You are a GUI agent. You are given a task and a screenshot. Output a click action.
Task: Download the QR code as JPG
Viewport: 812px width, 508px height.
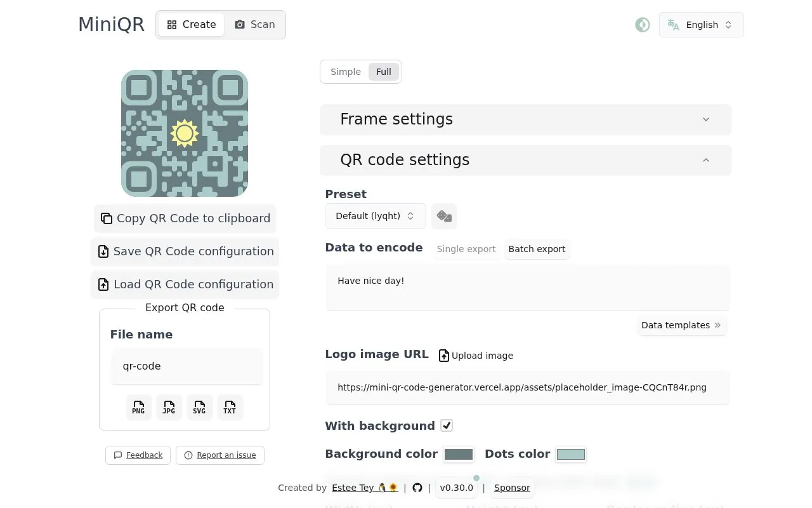point(169,407)
